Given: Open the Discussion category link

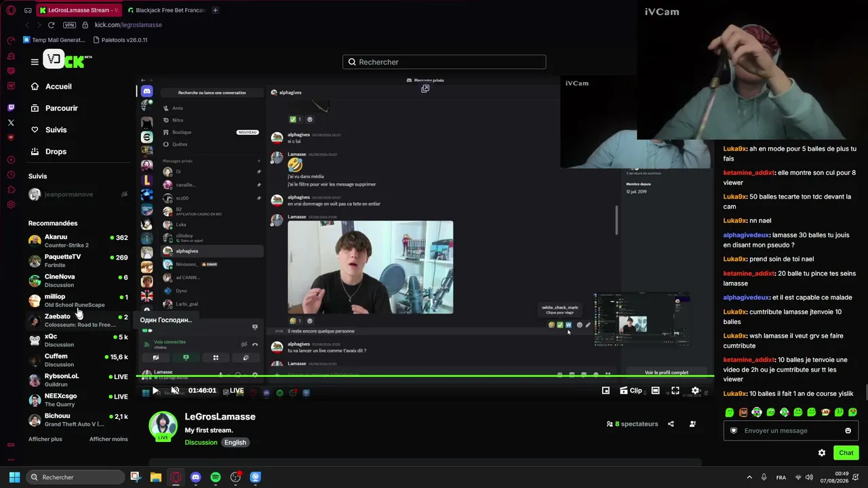Looking at the screenshot, I should pyautogui.click(x=201, y=443).
